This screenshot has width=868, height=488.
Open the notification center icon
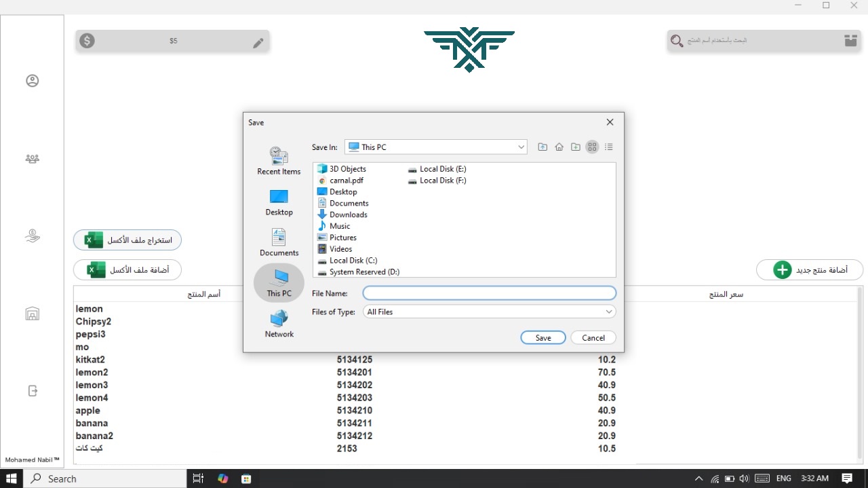click(x=847, y=478)
